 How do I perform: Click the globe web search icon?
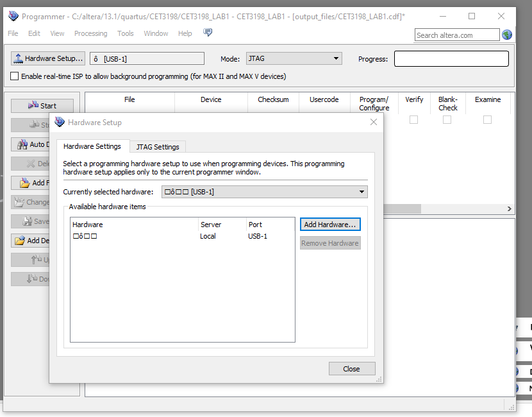[x=507, y=35]
